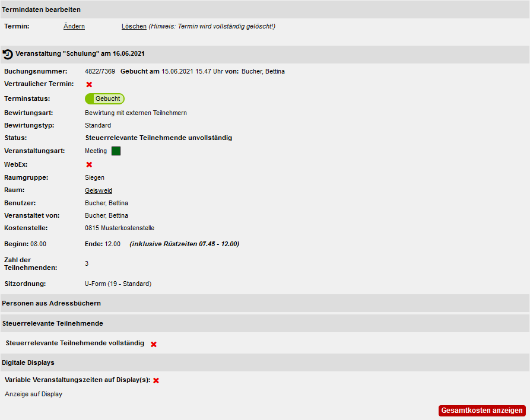
Task: Expand the Steuerrelevante Teilnehmende section header
Action: (x=265, y=323)
